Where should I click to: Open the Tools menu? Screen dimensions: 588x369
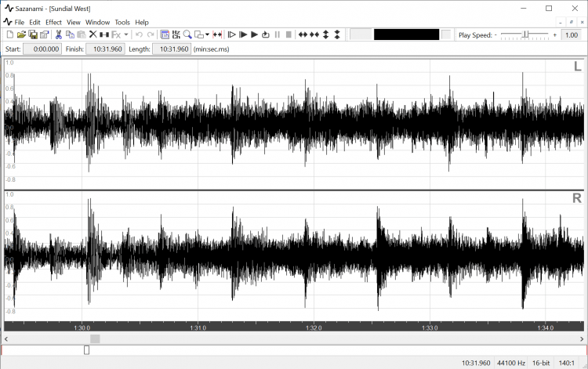click(x=122, y=22)
